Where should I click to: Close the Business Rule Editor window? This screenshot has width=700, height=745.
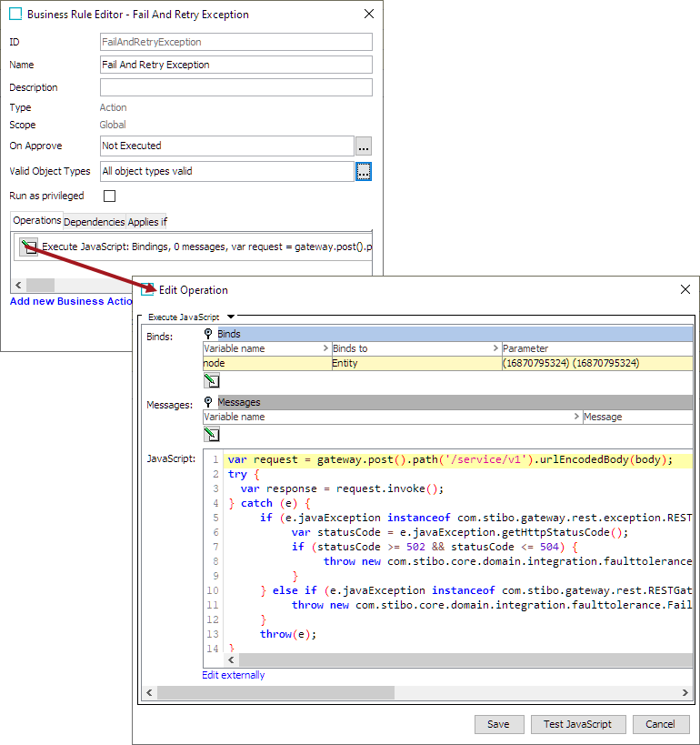369,14
